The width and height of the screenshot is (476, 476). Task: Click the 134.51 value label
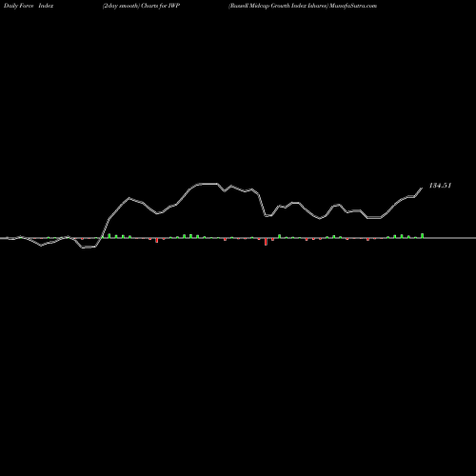(440, 186)
